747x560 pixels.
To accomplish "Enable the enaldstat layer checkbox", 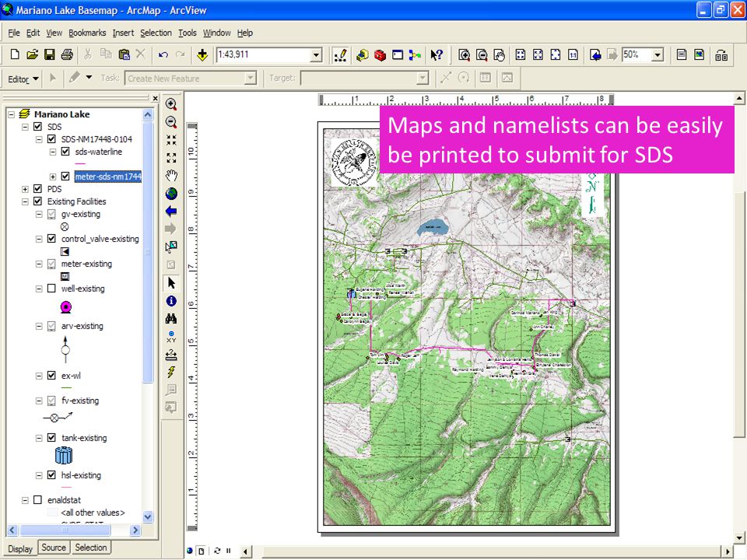I will pos(38,499).
